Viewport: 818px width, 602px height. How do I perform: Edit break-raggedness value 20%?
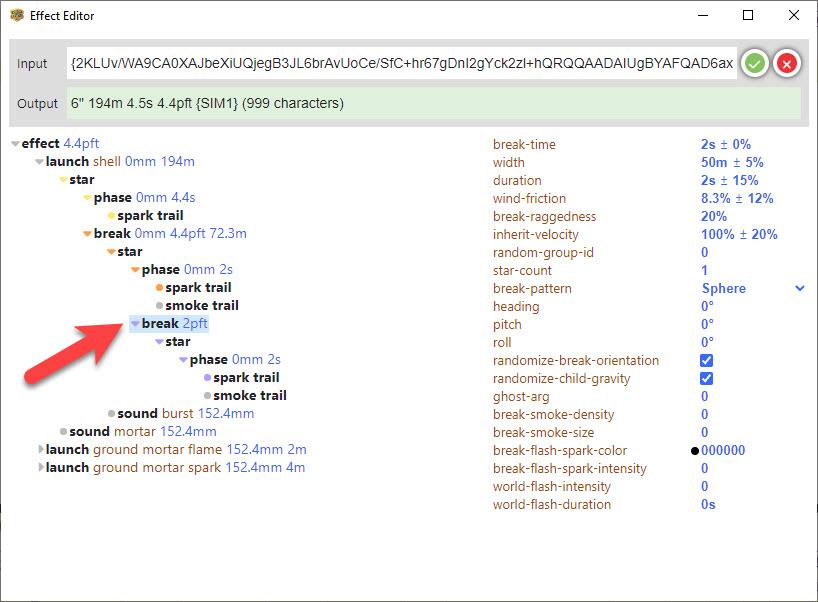tap(714, 216)
